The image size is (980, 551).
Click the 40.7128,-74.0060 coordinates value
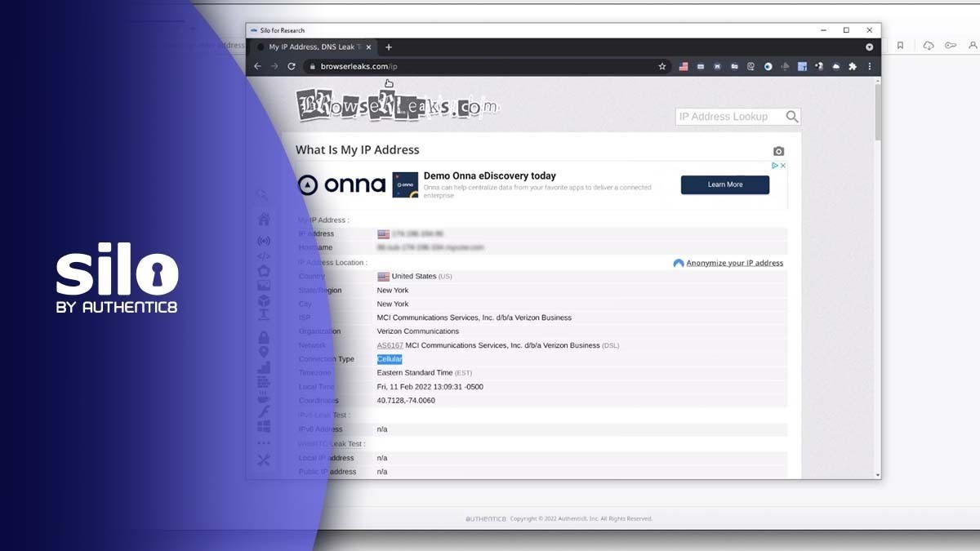click(x=406, y=401)
